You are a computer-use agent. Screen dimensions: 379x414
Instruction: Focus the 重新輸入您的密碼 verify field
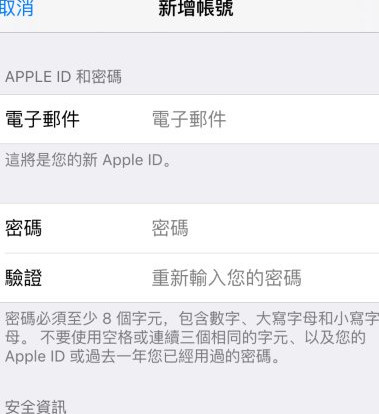265,278
